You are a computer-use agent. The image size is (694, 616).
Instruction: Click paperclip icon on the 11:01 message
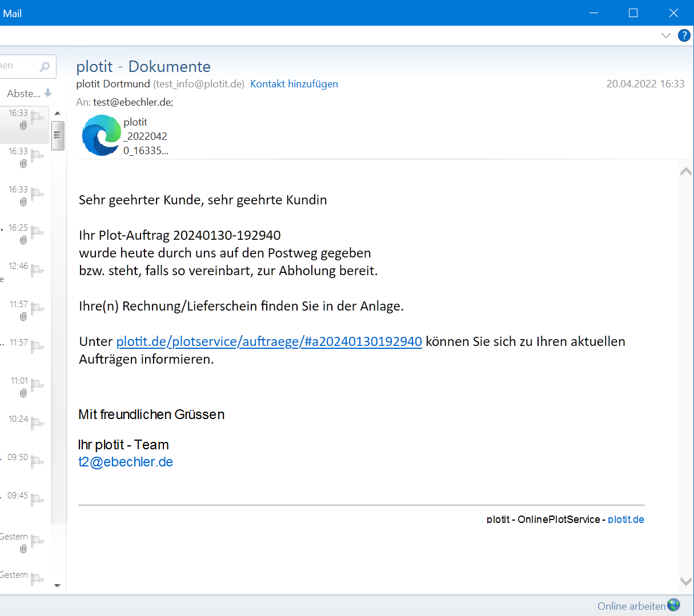coord(23,393)
